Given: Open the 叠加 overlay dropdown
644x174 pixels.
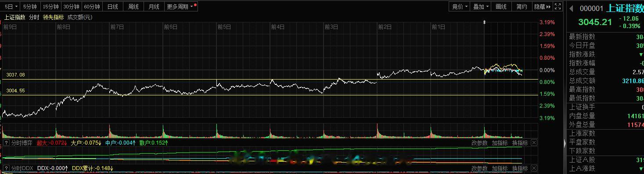Looking at the screenshot, I should (481, 7).
